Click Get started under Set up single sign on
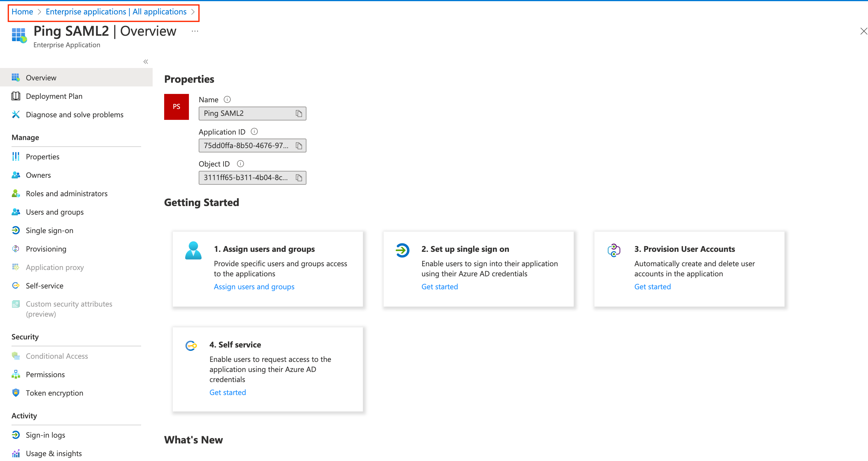 click(439, 286)
